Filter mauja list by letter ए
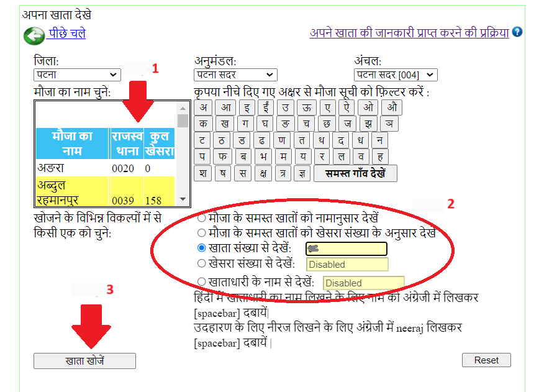Screen dimensions: 539x392 pyautogui.click(x=327, y=107)
